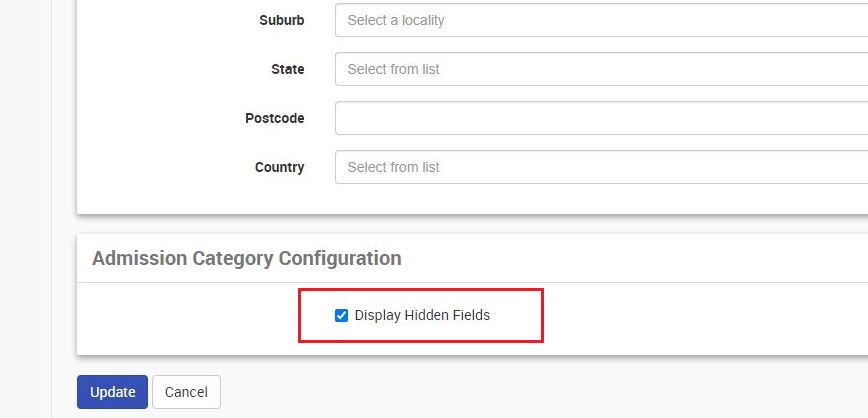Click the Display Hidden Fields label text
Screen dimensions: 868x418
(422, 316)
